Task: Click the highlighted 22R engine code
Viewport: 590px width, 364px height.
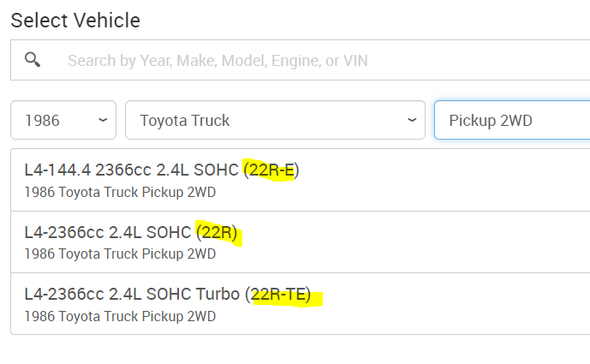Action: tap(219, 232)
